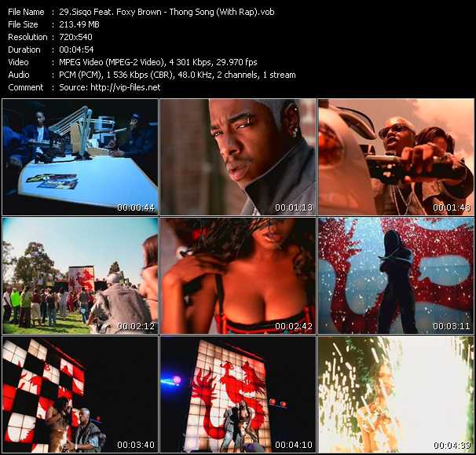Click the 'Duration' label
The image size is (476, 455).
24,50
